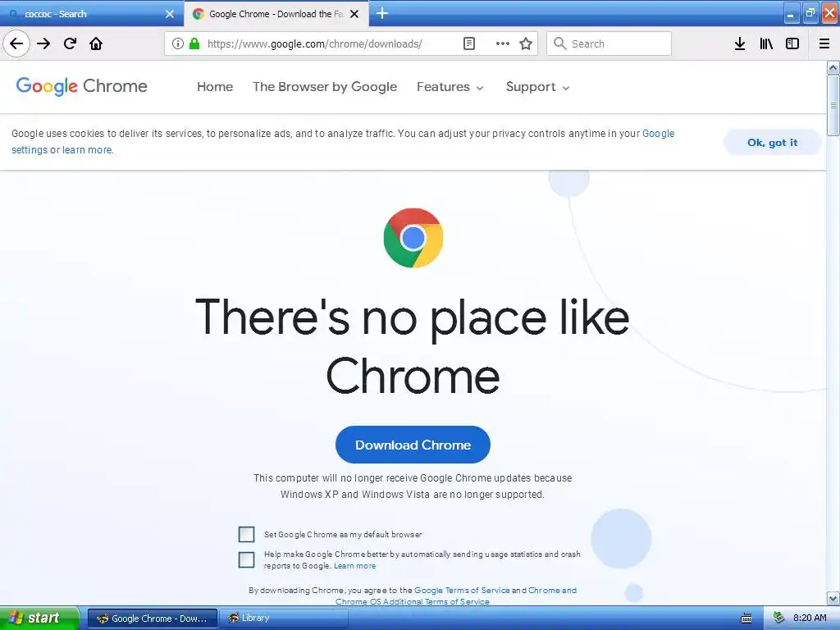Click the scrollbar down arrow
840x630 pixels.
pos(833,598)
